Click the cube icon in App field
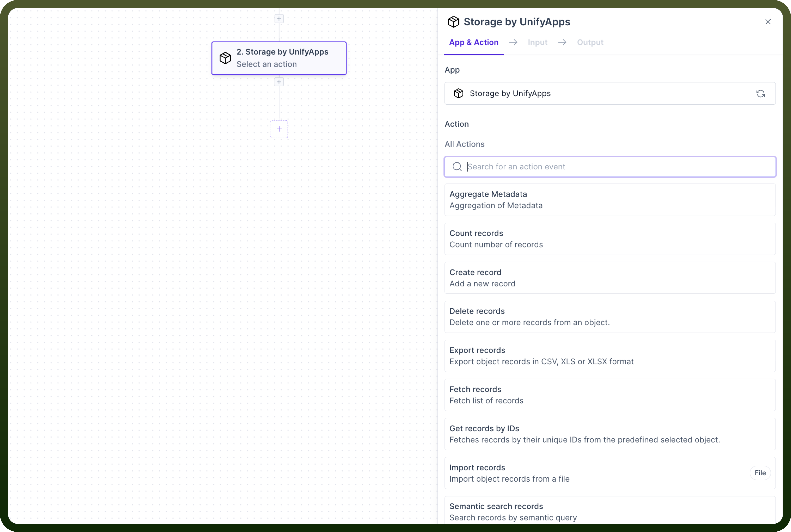This screenshot has width=791, height=532. tap(459, 94)
